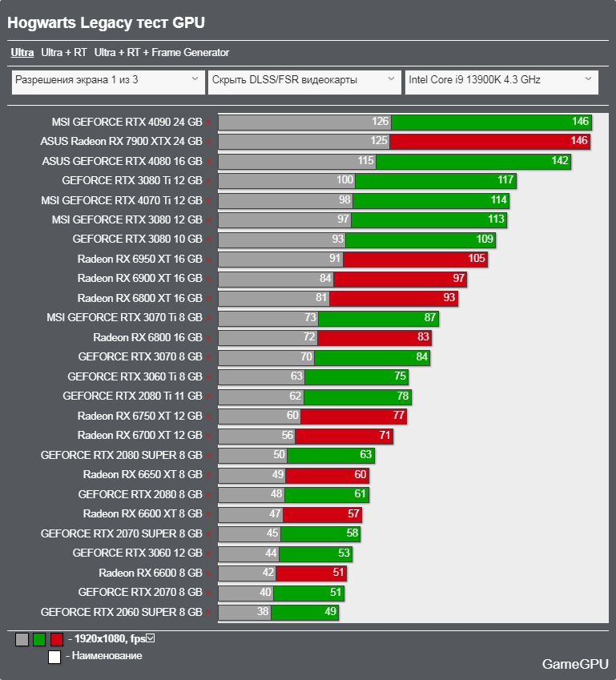The width and height of the screenshot is (616, 680).
Task: Click X beside GEFORCE RTX 2070 8 GB
Action: [x=208, y=593]
